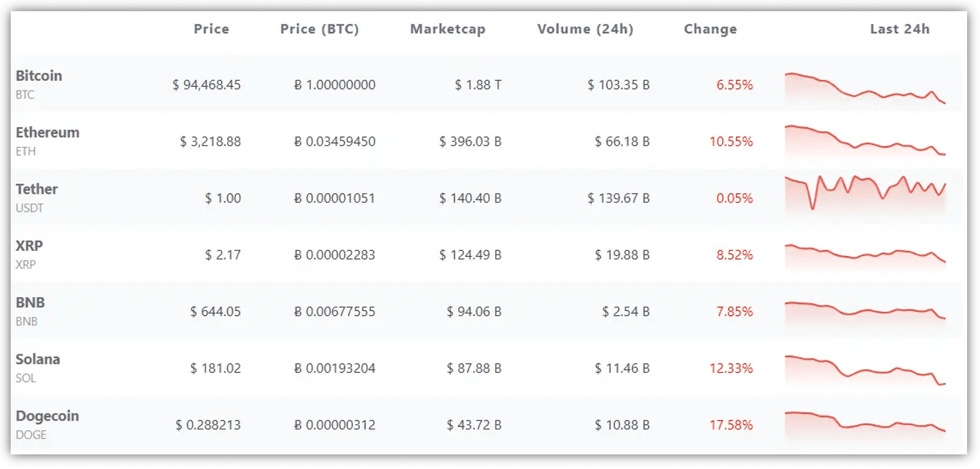Open the Bitcoin coin details
This screenshot has width=980, height=469.
(x=39, y=76)
